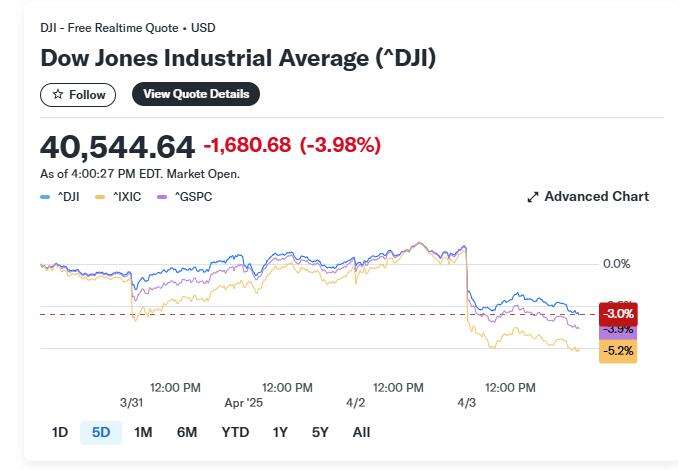Open View Quote Details
The height and width of the screenshot is (470, 678).
(x=196, y=94)
